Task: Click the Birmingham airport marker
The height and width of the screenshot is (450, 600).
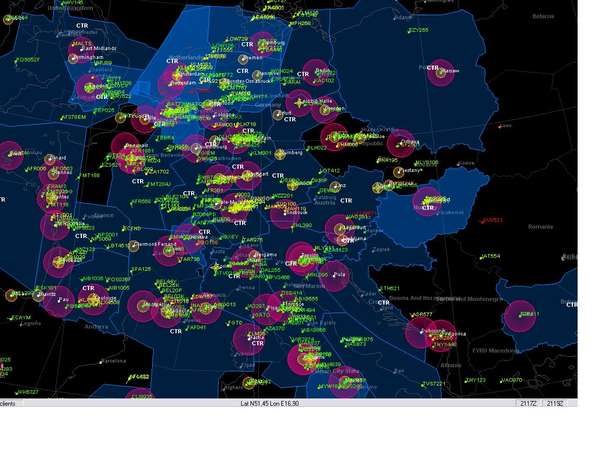Action: point(73,59)
